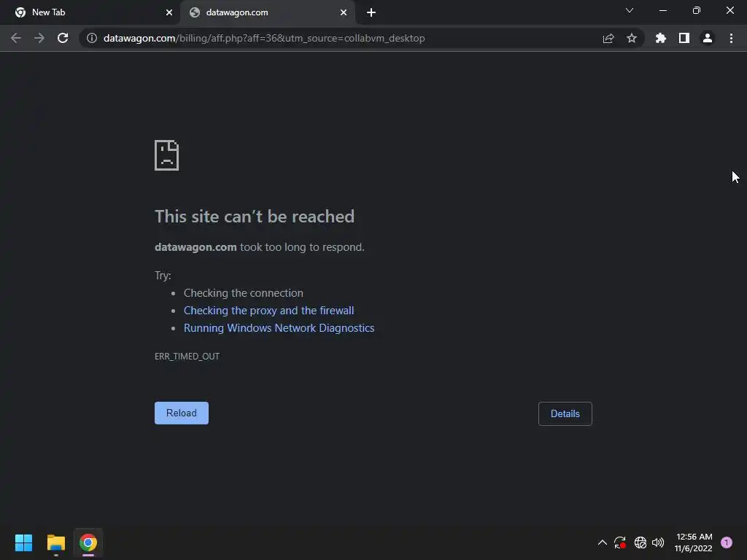Click the ERR_TIMED_OUT error code text
The height and width of the screenshot is (560, 747).
[187, 356]
